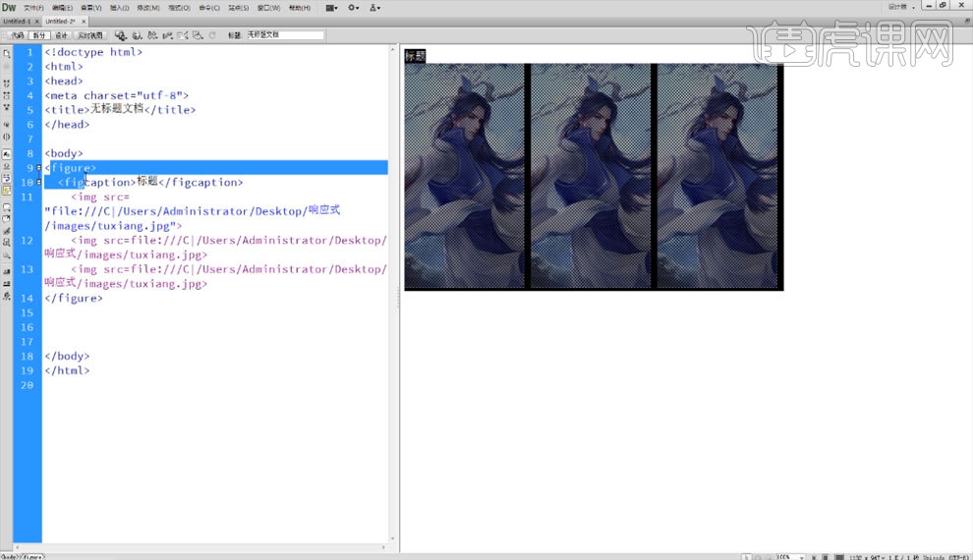
Task: Switch to the Untitled-1 document tab
Action: click(x=17, y=21)
